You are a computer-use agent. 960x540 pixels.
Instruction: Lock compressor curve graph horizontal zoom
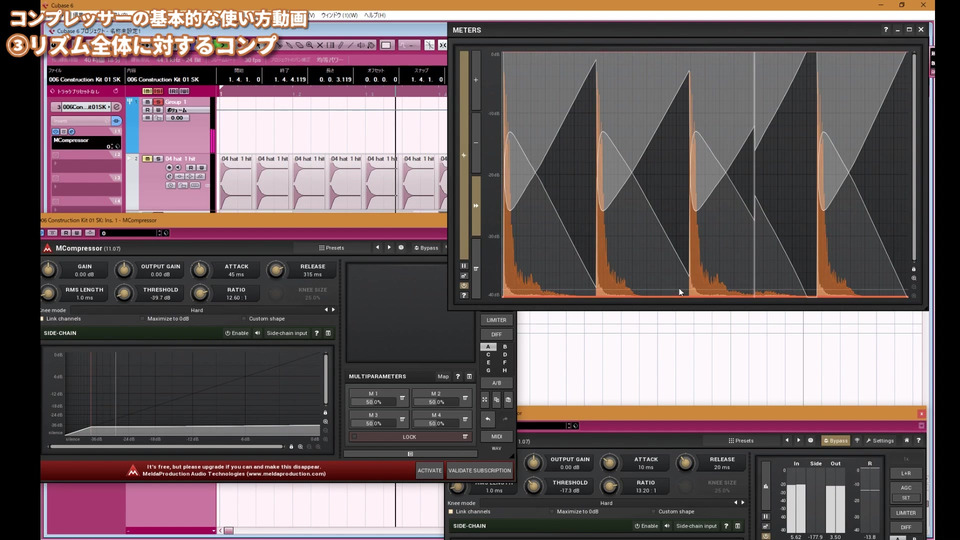(x=291, y=447)
